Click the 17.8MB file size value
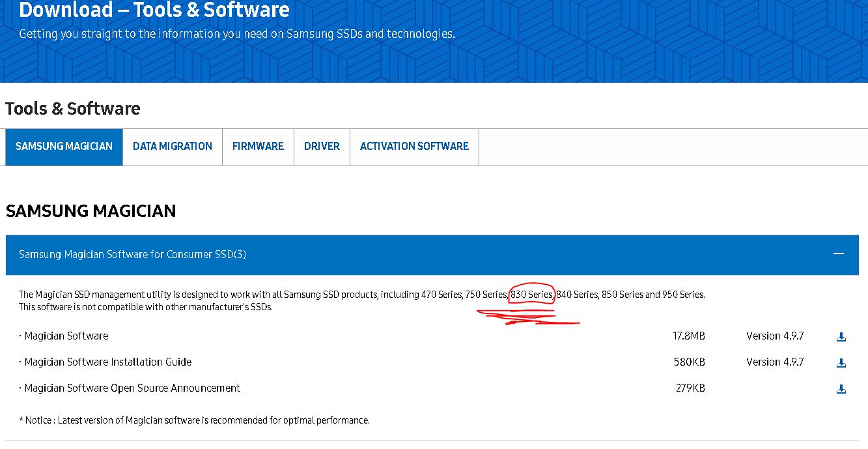Viewport: 868px width, 449px height. point(689,336)
